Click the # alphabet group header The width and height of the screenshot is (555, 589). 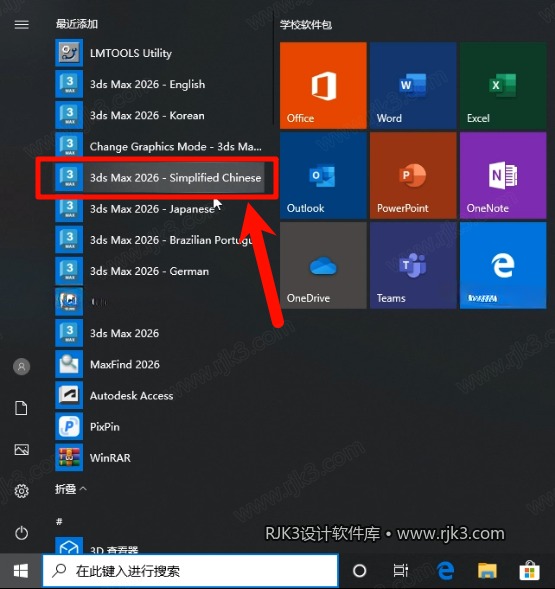[59, 521]
